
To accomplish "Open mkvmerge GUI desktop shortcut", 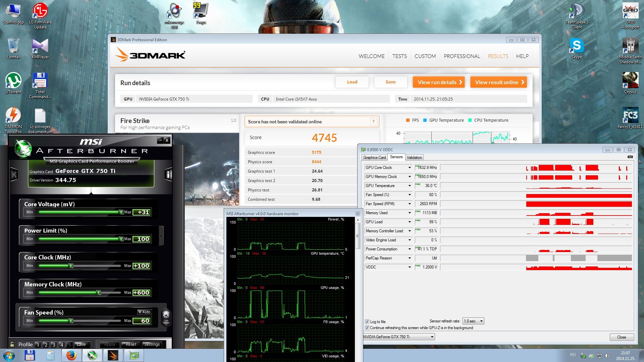I will (x=174, y=15).
